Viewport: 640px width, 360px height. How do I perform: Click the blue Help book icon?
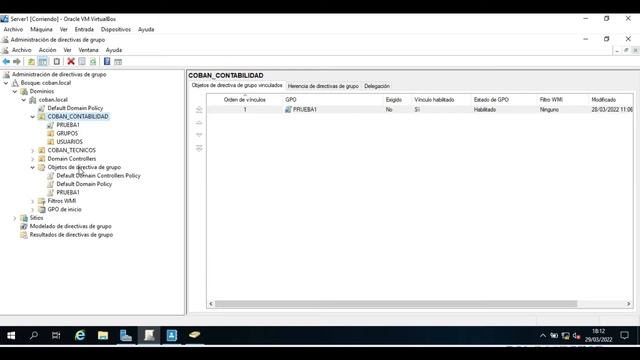[107, 62]
